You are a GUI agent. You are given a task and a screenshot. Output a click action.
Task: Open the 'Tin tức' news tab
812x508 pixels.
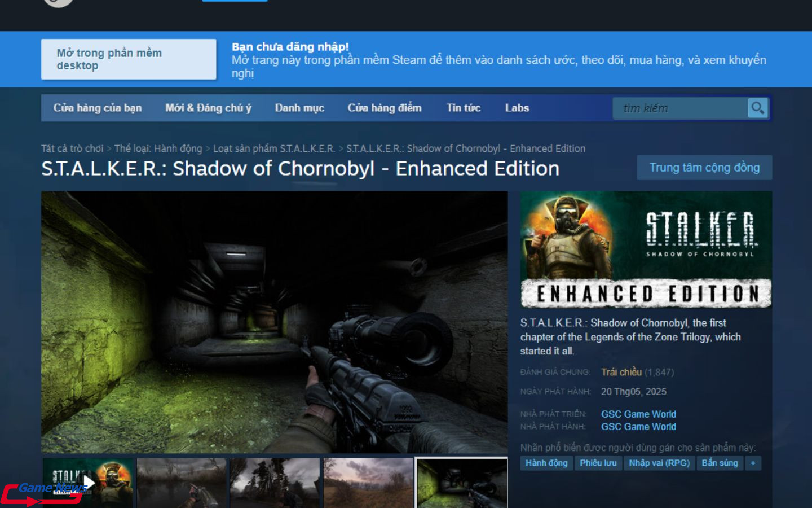[463, 108]
